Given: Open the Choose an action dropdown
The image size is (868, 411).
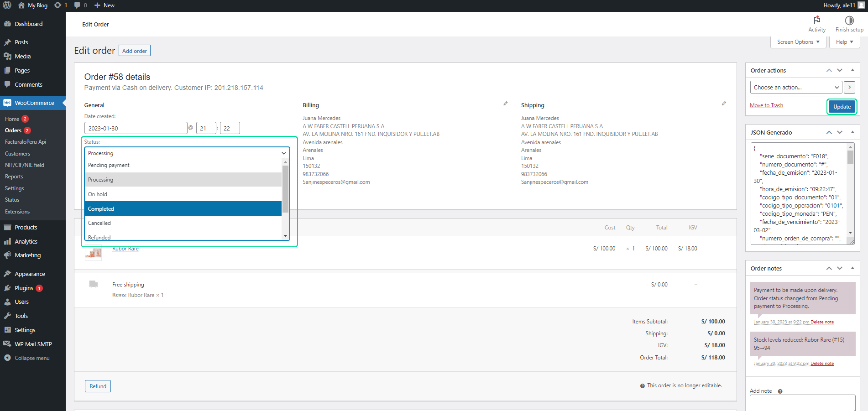Looking at the screenshot, I should click(796, 87).
